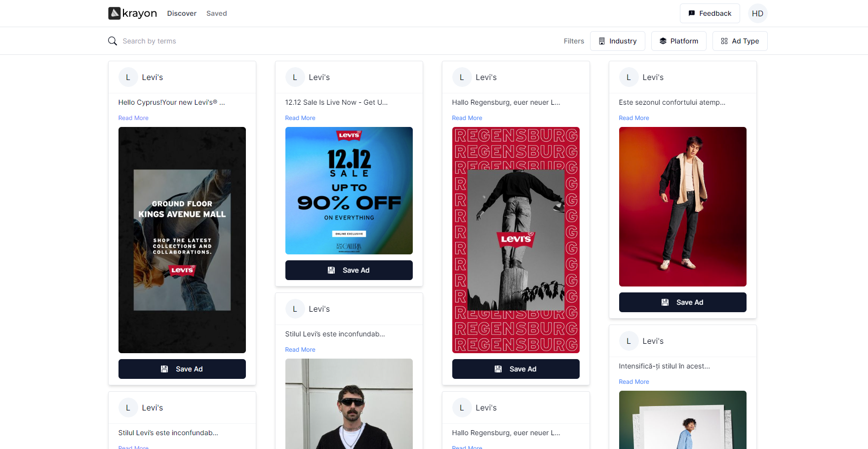Click the search magnifier icon

point(113,41)
